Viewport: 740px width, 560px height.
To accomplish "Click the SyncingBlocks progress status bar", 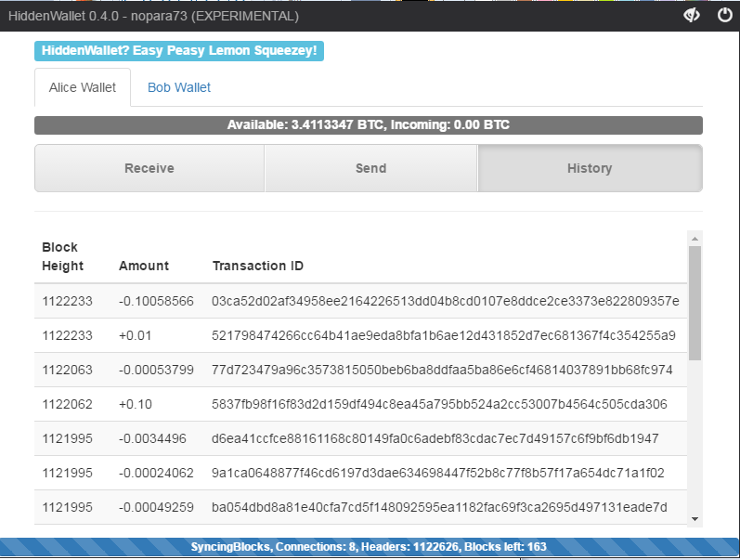I will click(x=369, y=547).
